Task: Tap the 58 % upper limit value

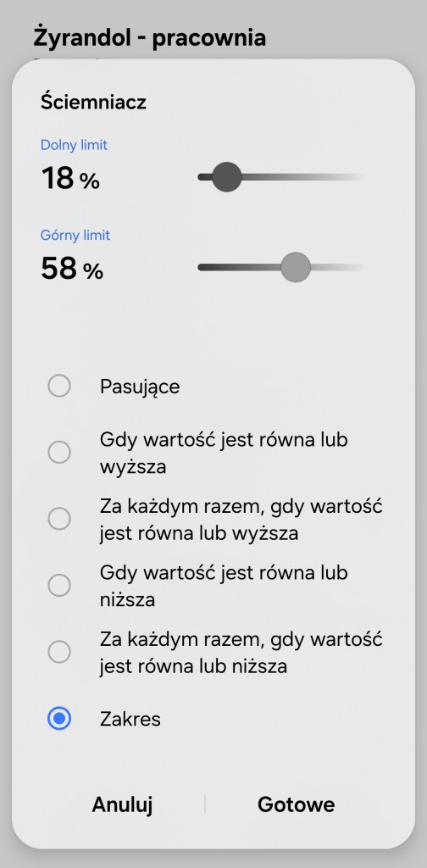Action: (72, 269)
